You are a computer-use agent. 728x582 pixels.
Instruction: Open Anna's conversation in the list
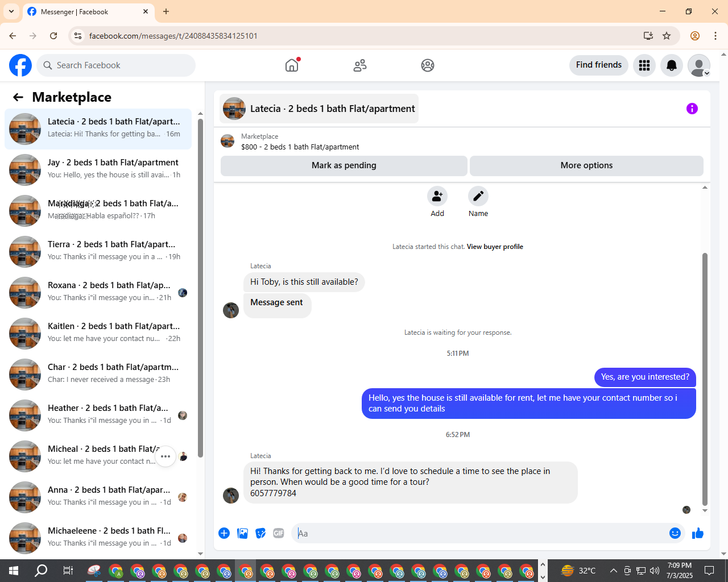point(98,497)
